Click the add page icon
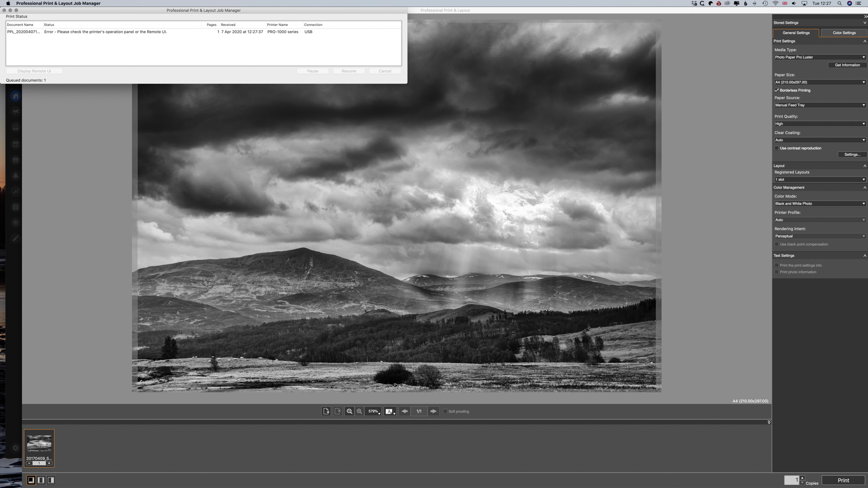 (x=326, y=411)
